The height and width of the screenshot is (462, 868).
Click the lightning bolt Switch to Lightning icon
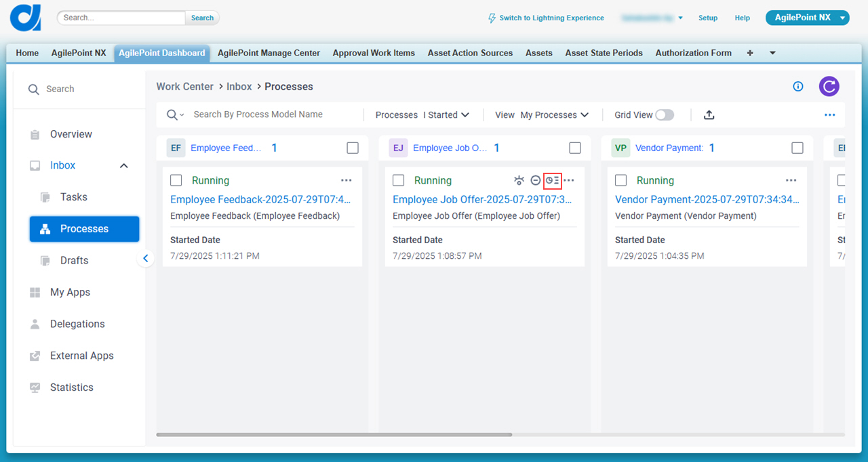click(x=492, y=18)
